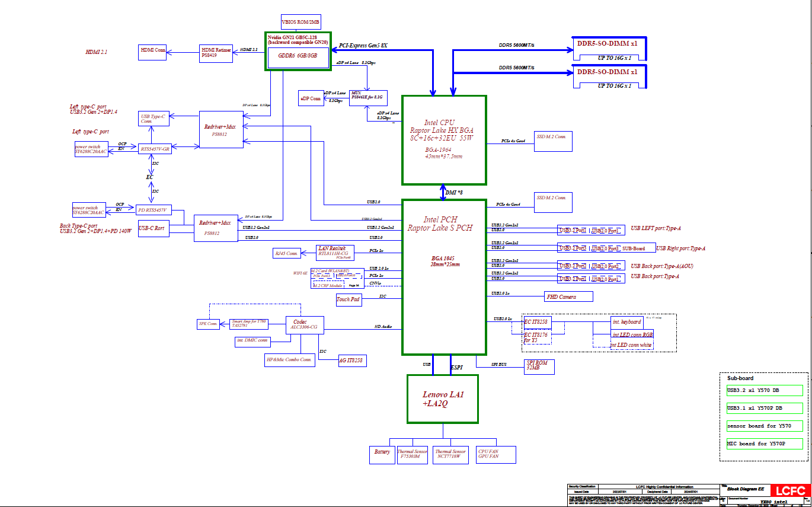Viewport: 812px width, 507px height.
Task: Select the Intel CPU Raptor Lake HX block
Action: click(x=444, y=139)
